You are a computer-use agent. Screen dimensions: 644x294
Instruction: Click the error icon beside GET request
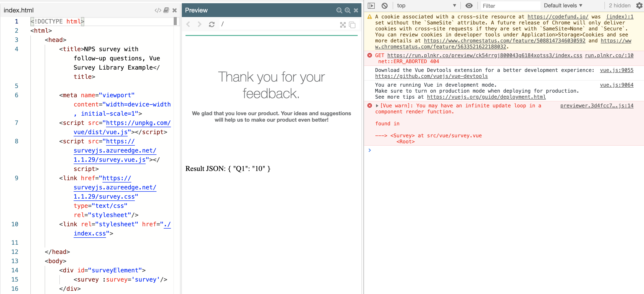point(369,55)
